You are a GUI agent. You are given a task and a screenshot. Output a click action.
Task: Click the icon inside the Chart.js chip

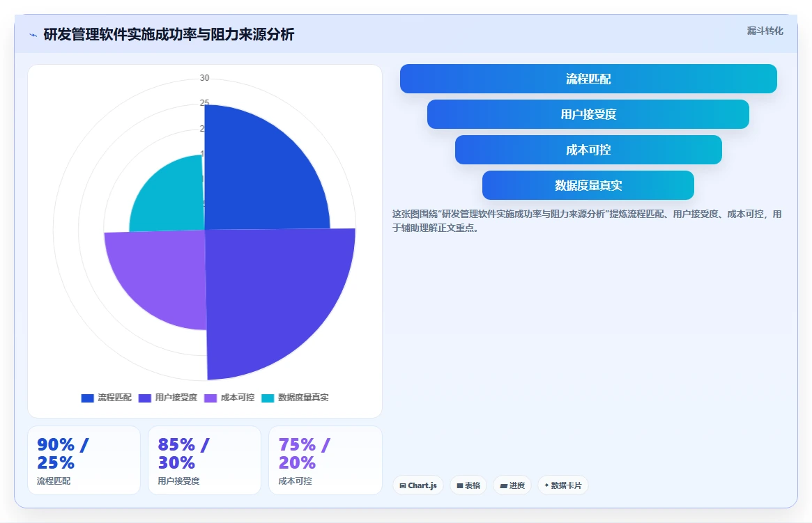point(403,486)
